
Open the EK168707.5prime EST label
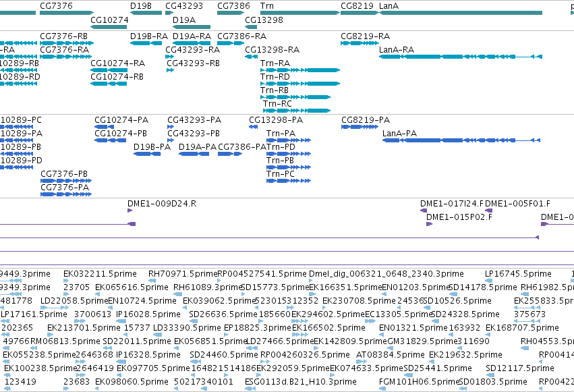[522, 328]
